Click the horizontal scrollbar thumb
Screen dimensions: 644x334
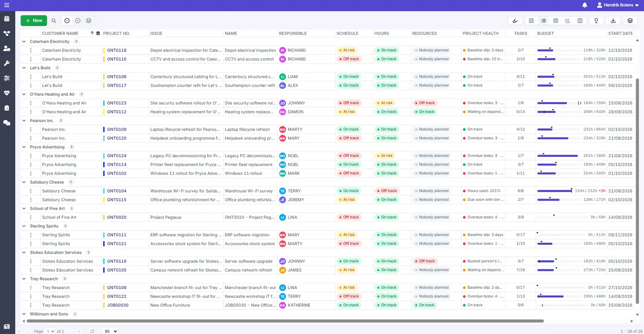coord(285,321)
